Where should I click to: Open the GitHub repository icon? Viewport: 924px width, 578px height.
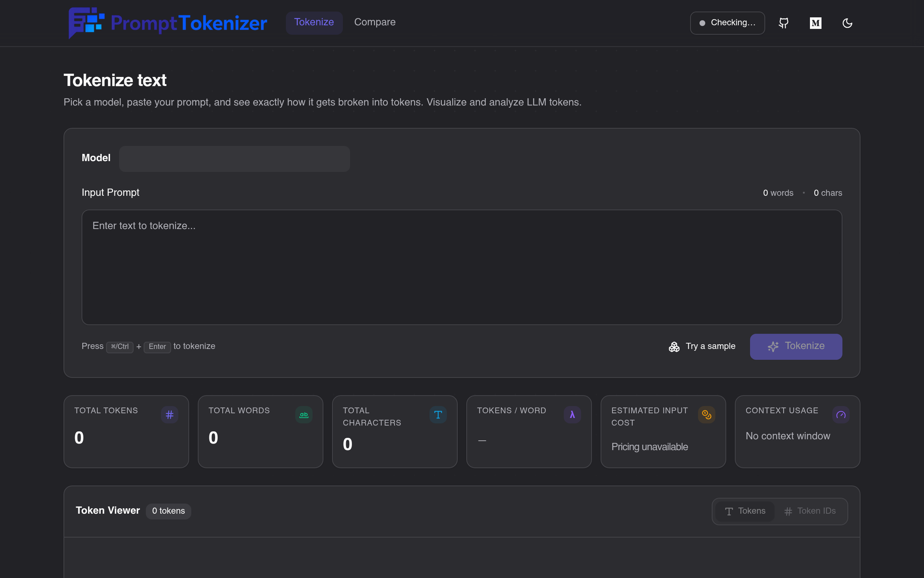(x=784, y=23)
